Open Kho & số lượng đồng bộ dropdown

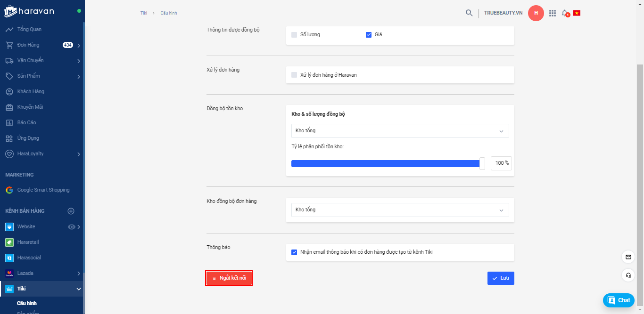coord(400,131)
